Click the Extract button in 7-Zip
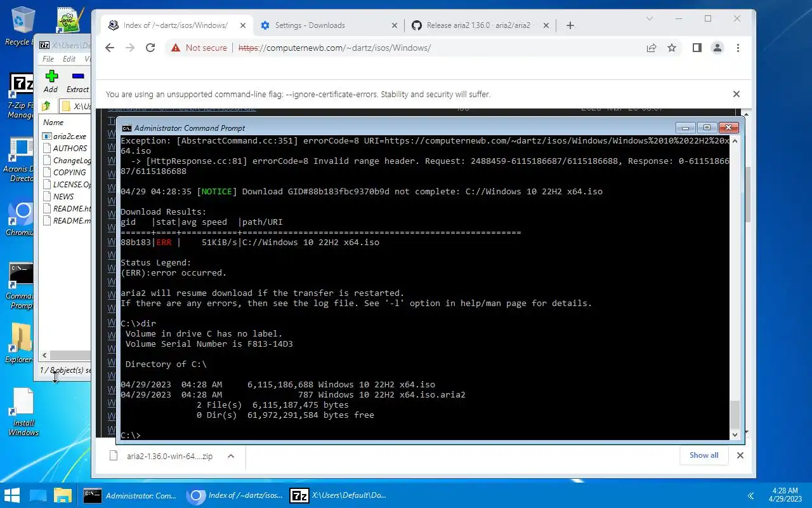This screenshot has height=508, width=812. coord(77,81)
